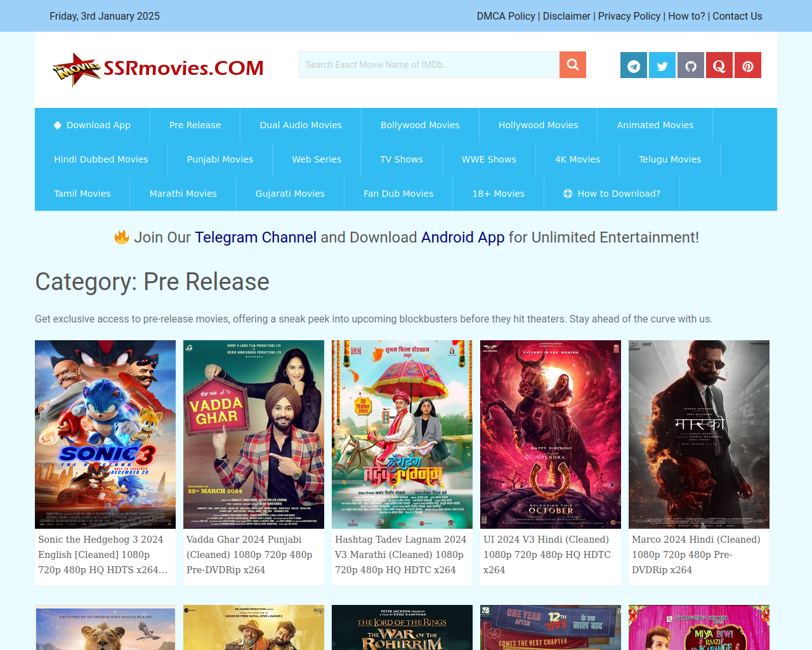Click the SSRmovies.COM site logo

point(158,69)
